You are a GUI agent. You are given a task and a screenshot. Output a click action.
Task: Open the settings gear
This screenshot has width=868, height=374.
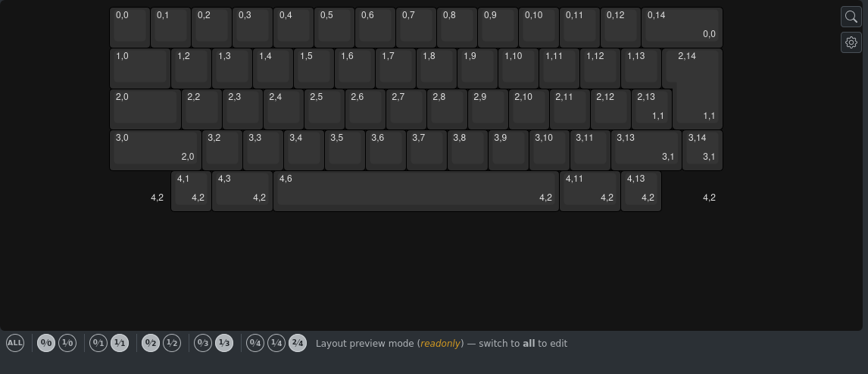(x=851, y=42)
